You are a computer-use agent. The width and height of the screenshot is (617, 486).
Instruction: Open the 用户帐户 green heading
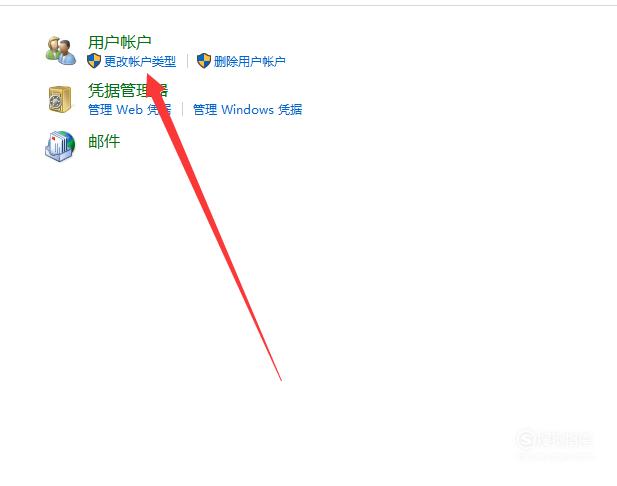pyautogui.click(x=120, y=42)
